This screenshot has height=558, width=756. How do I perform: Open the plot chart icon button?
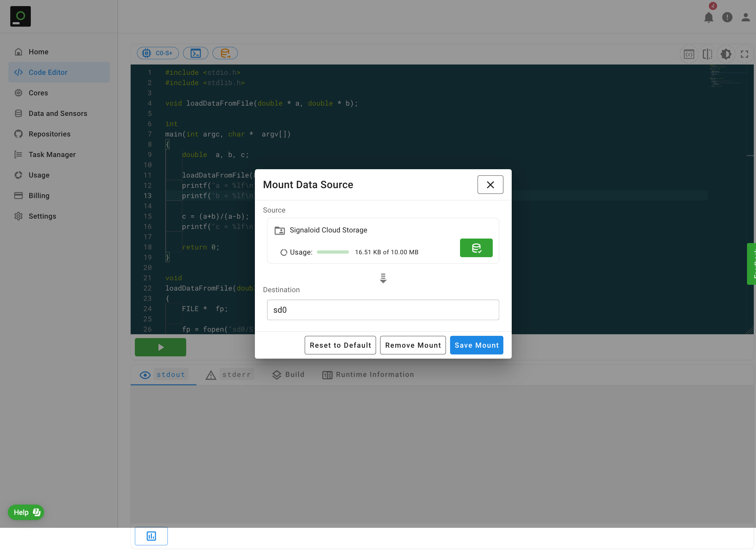tap(151, 536)
